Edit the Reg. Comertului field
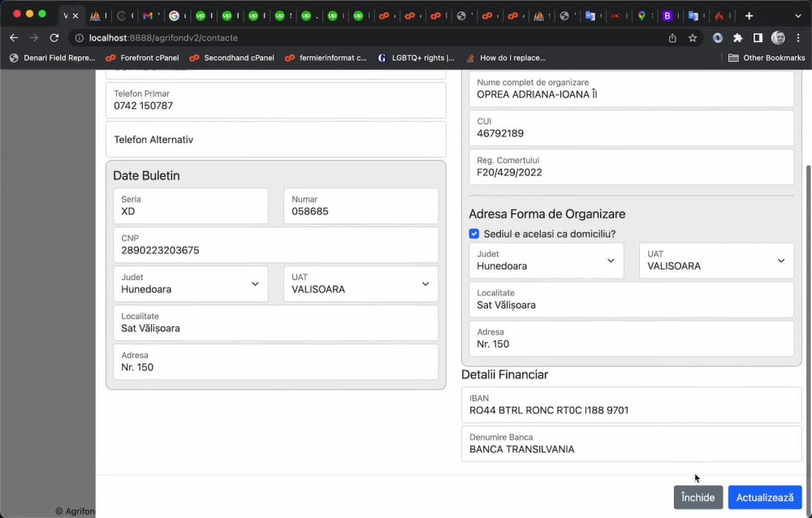 tap(631, 166)
